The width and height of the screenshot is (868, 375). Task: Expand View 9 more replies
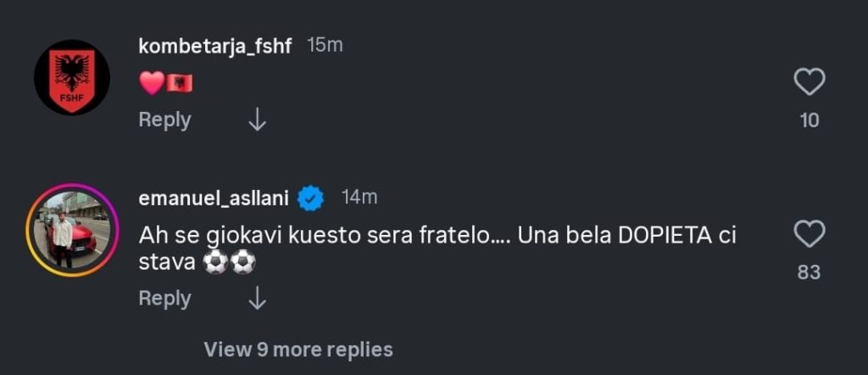pos(298,349)
